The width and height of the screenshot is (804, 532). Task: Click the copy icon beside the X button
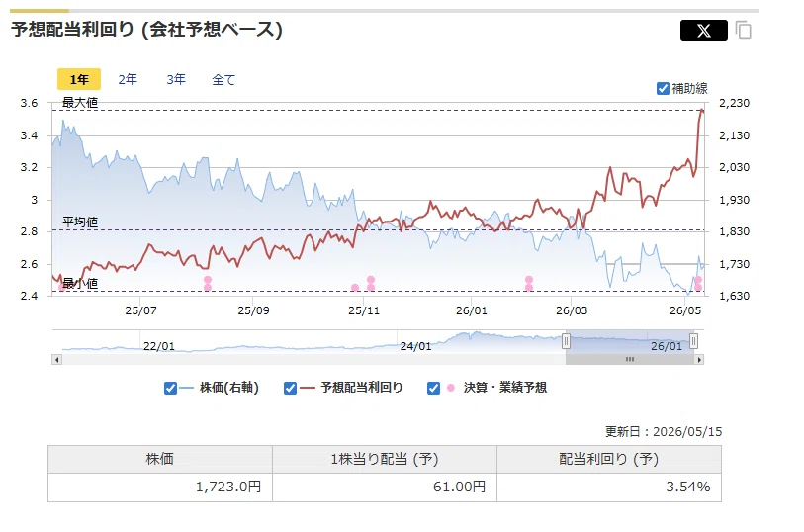(744, 30)
